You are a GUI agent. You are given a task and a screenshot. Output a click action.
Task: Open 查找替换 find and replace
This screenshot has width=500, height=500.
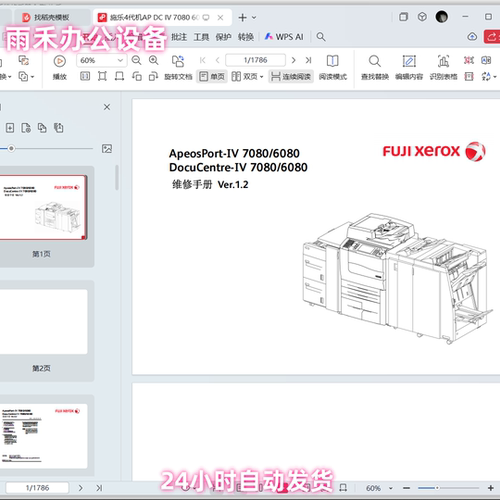pos(375,68)
